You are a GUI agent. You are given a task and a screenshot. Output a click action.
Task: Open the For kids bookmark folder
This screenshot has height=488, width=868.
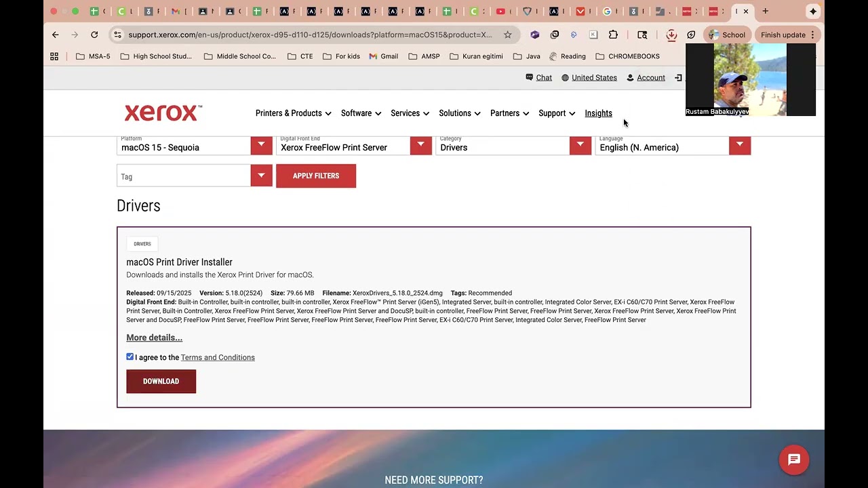pos(341,56)
